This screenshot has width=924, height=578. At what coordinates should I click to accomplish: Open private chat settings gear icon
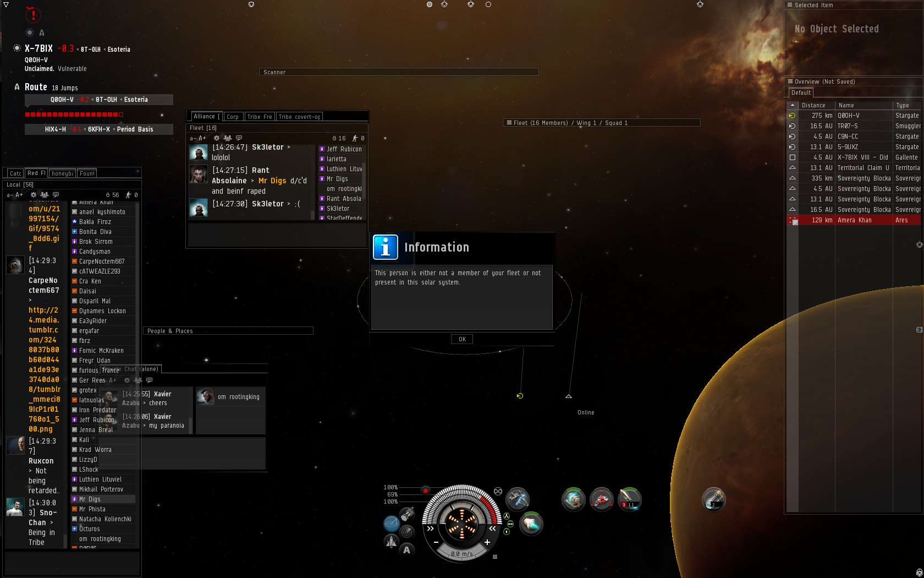tap(127, 380)
